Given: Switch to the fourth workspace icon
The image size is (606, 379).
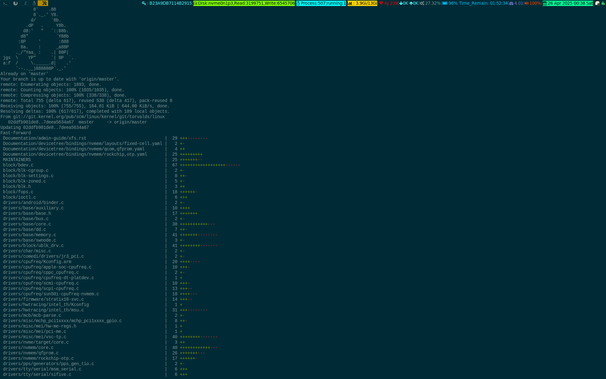Looking at the screenshot, I should coord(34,3).
